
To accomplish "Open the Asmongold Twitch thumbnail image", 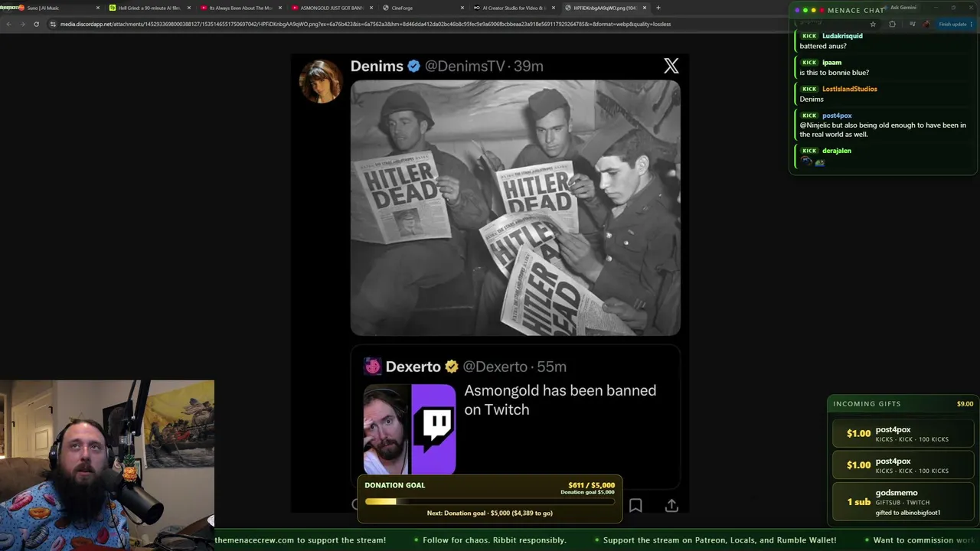I will coord(410,429).
